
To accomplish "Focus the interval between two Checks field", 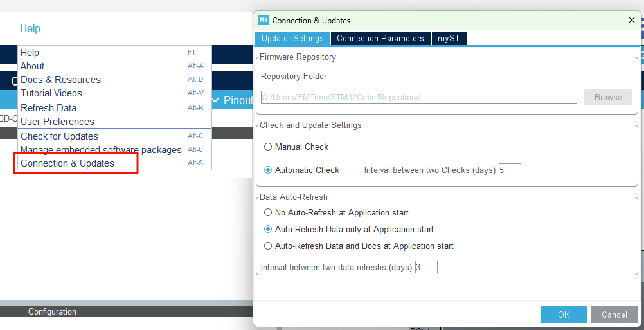I will (509, 170).
